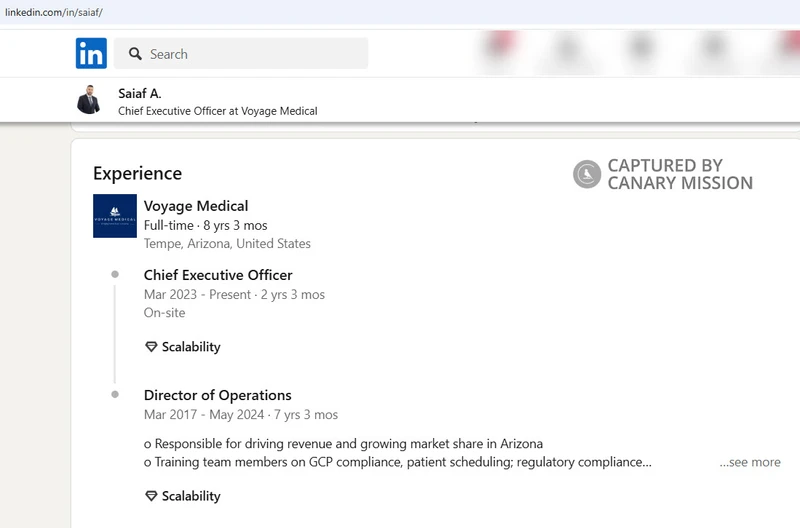Image resolution: width=800 pixels, height=528 pixels.
Task: Open the Voyage Medical company name link
Action: (196, 206)
